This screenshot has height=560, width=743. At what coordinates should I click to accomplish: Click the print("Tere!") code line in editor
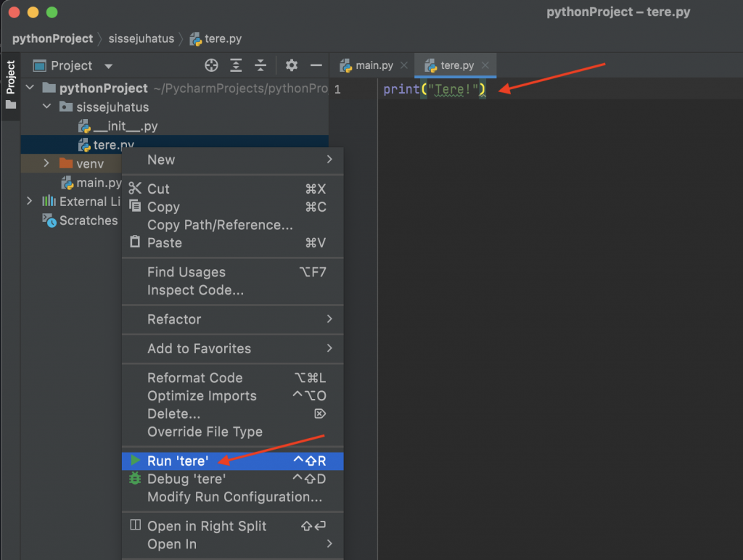435,89
